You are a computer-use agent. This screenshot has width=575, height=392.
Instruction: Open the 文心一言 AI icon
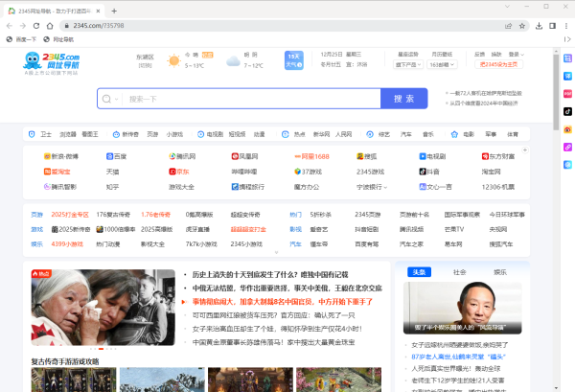[x=423, y=187]
